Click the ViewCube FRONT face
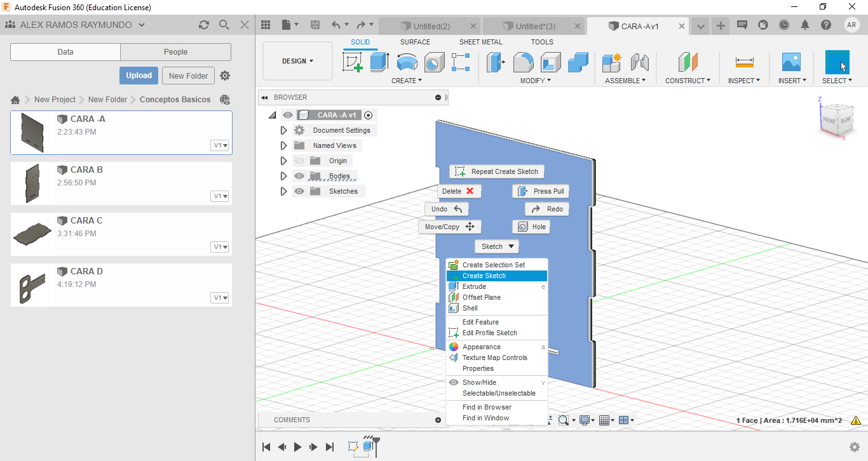The height and width of the screenshot is (461, 868). point(829,120)
